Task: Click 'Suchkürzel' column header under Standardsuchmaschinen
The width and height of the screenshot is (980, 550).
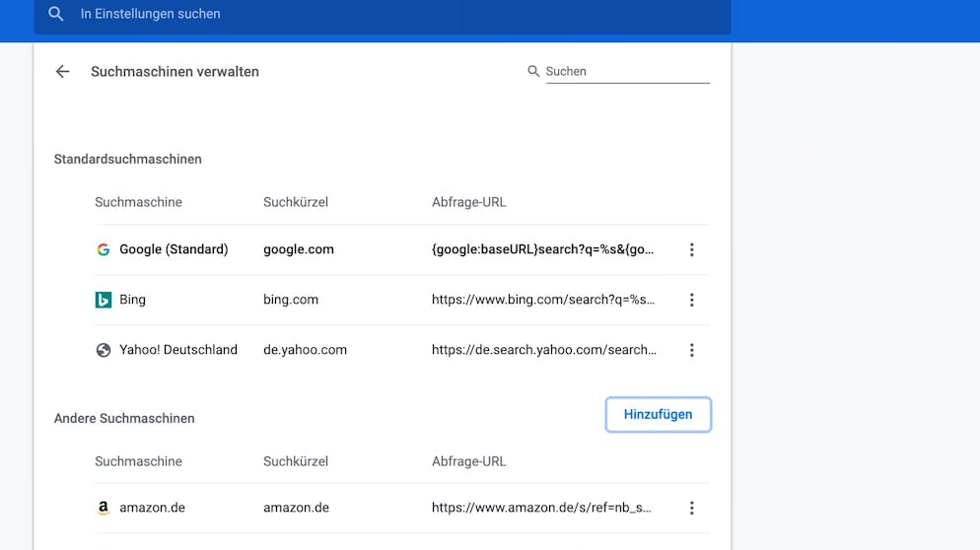Action: tap(296, 202)
